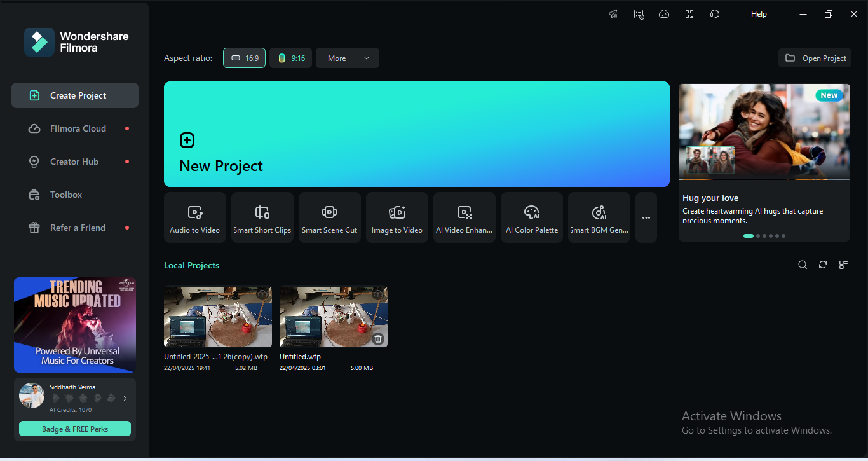The image size is (868, 461).
Task: Go to Creator Hub in sidebar
Action: click(75, 162)
